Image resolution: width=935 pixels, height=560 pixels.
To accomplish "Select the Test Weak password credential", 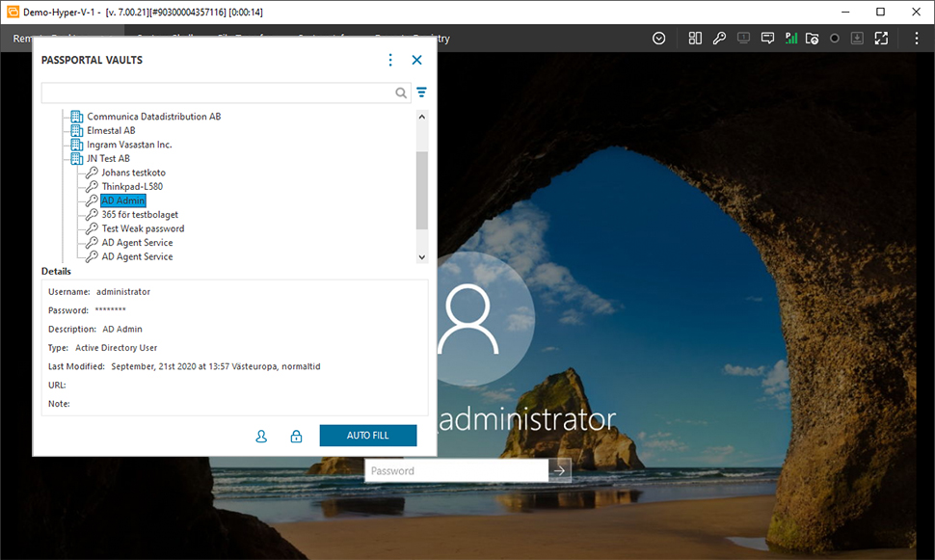I will tap(143, 228).
